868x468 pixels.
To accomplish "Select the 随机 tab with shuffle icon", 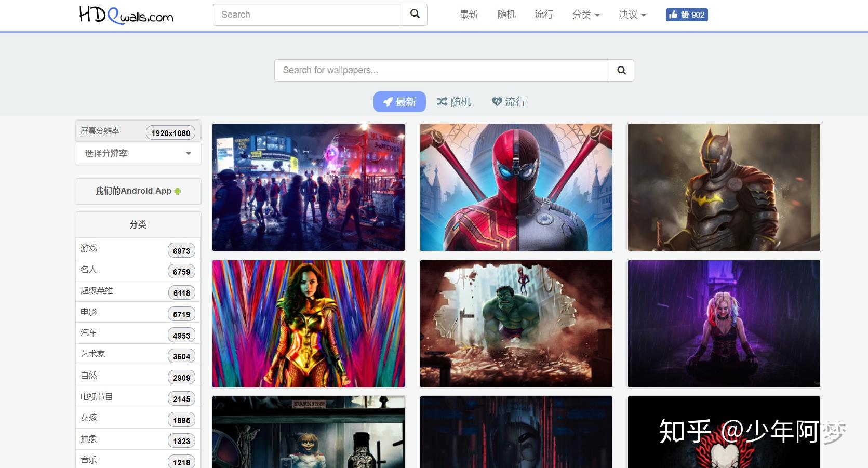I will 454,102.
